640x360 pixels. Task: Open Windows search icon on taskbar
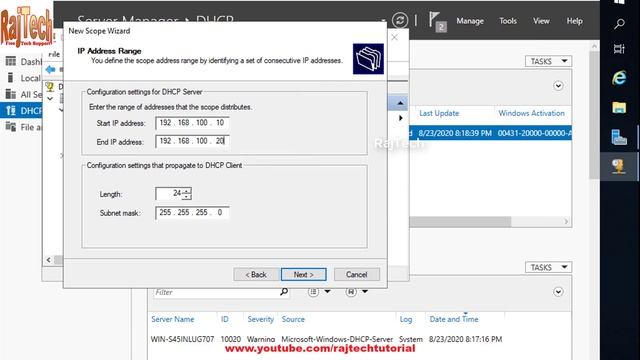click(x=619, y=24)
